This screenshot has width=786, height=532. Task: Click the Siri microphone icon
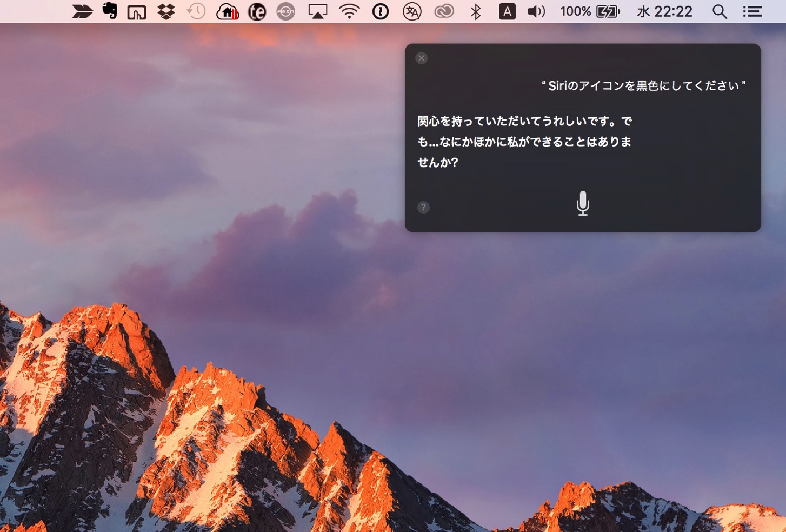(x=583, y=203)
